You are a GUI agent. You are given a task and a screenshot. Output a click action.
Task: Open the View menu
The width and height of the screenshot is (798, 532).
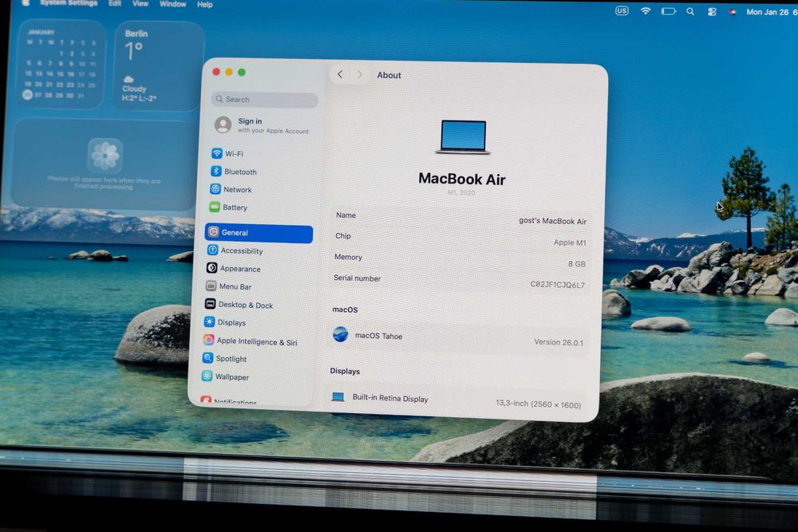click(140, 3)
